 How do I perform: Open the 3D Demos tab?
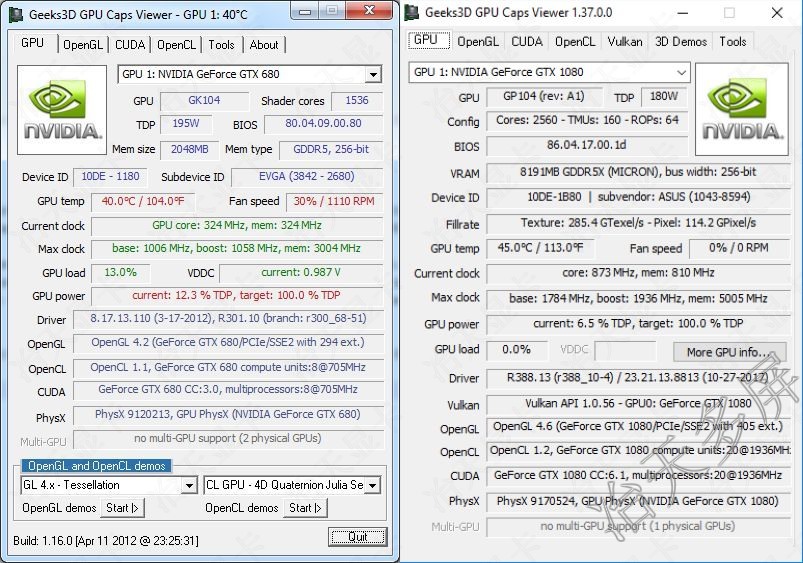coord(681,41)
